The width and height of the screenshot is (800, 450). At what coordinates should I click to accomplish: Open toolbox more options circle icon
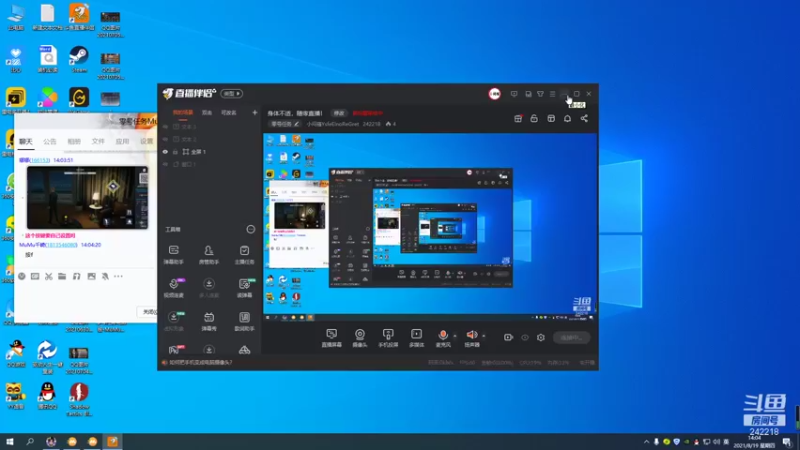pos(251,230)
